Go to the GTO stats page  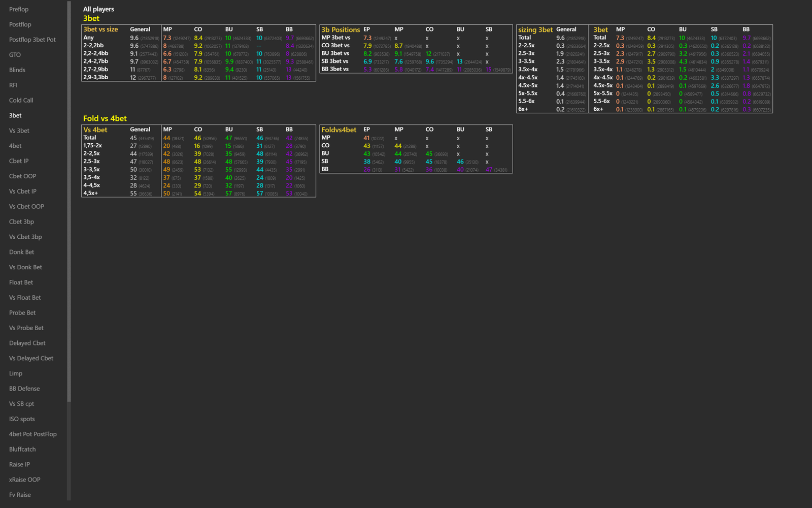pos(15,55)
